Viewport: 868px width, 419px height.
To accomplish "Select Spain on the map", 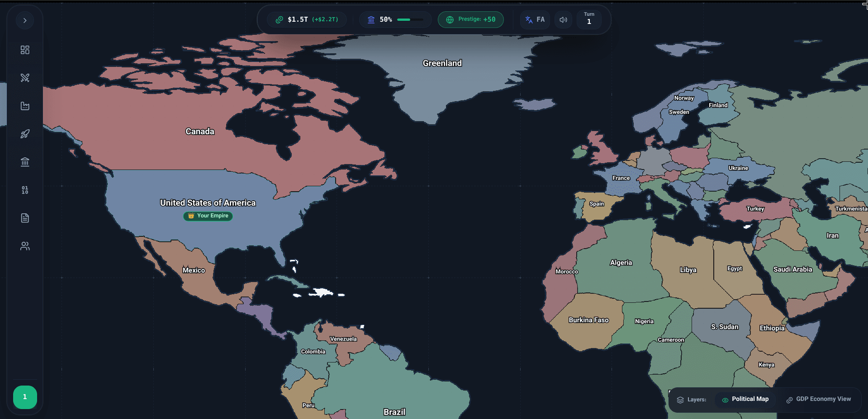I will (597, 204).
